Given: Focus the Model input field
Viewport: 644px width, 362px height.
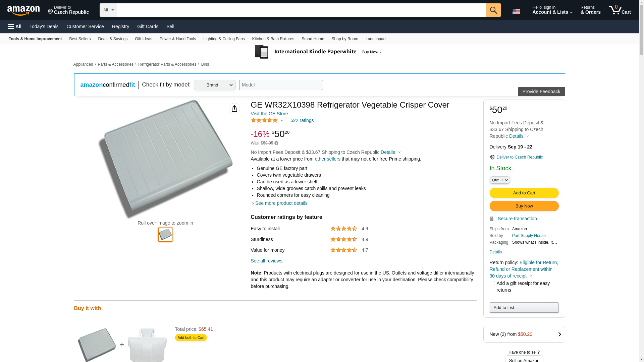Looking at the screenshot, I should (x=281, y=85).
